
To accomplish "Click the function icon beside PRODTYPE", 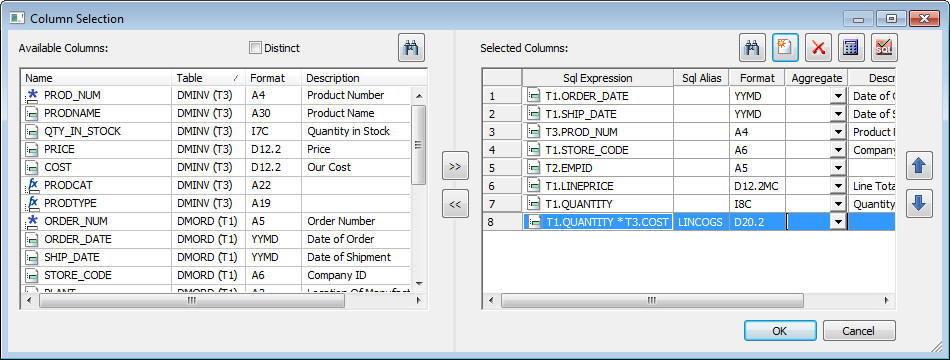I will click(x=33, y=203).
